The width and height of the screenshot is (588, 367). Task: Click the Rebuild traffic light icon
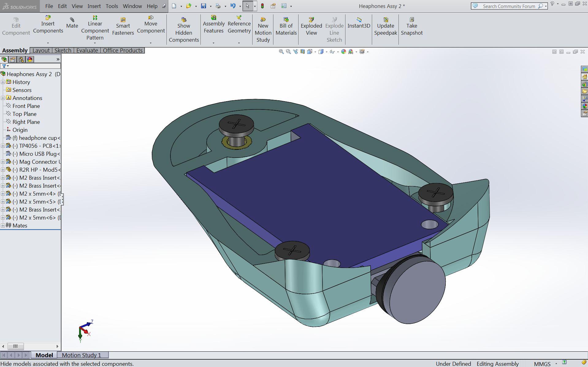(262, 6)
